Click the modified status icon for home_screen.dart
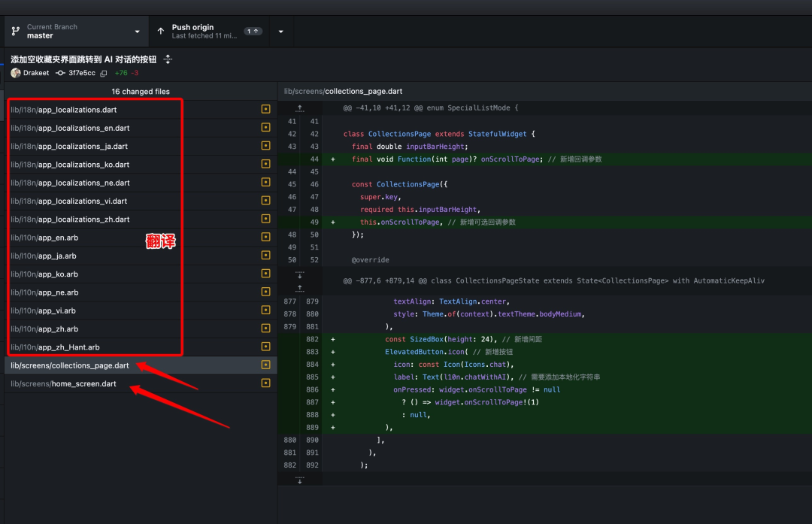The image size is (812, 524). tap(265, 383)
